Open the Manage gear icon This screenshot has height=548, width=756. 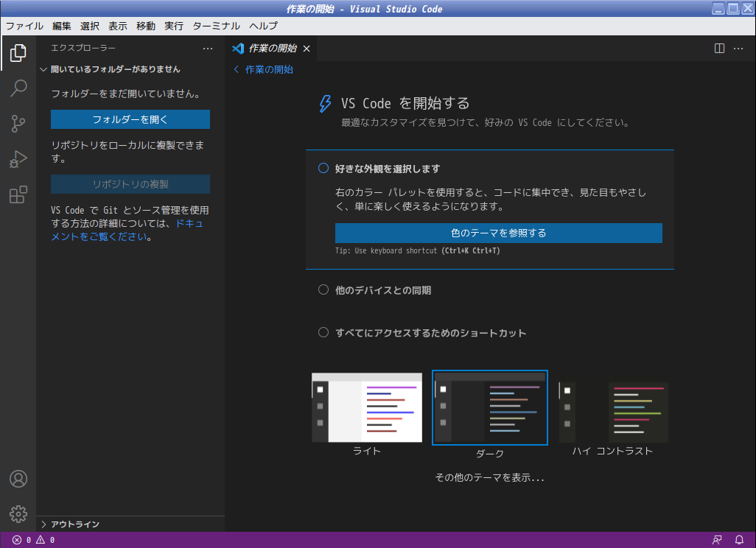click(x=18, y=514)
